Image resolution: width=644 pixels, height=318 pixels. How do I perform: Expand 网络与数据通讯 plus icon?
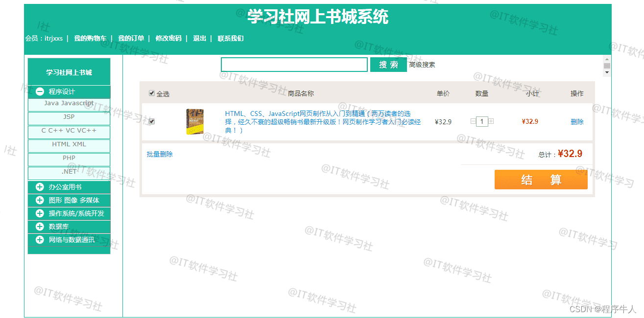point(40,240)
